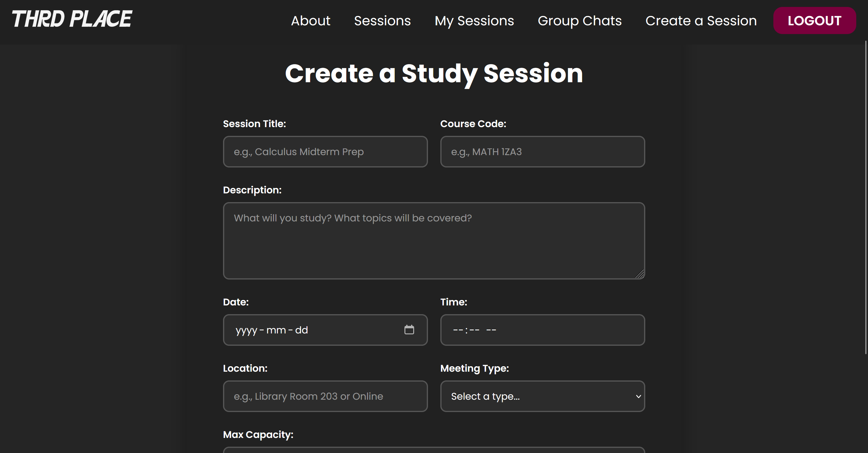Image resolution: width=868 pixels, height=453 pixels.
Task: Select the Create a Session nav link
Action: point(701,21)
